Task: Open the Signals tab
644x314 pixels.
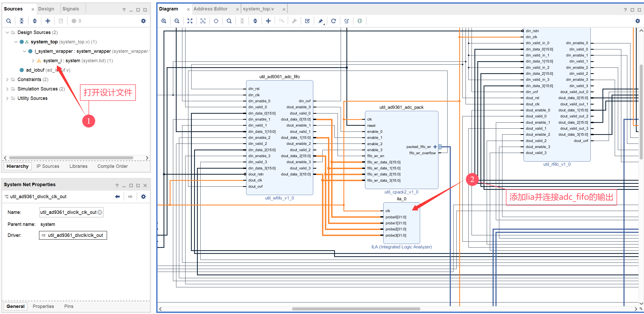Action: pyautogui.click(x=71, y=9)
